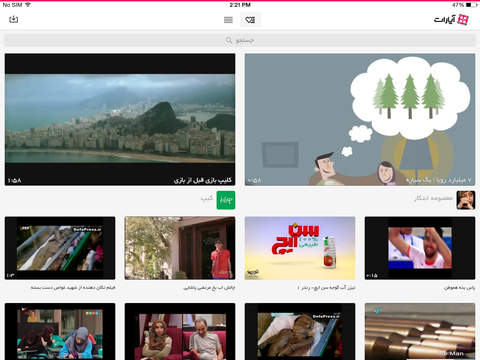Play the pine trees cartoon video
This screenshot has height=360, width=480.
pos(360,119)
